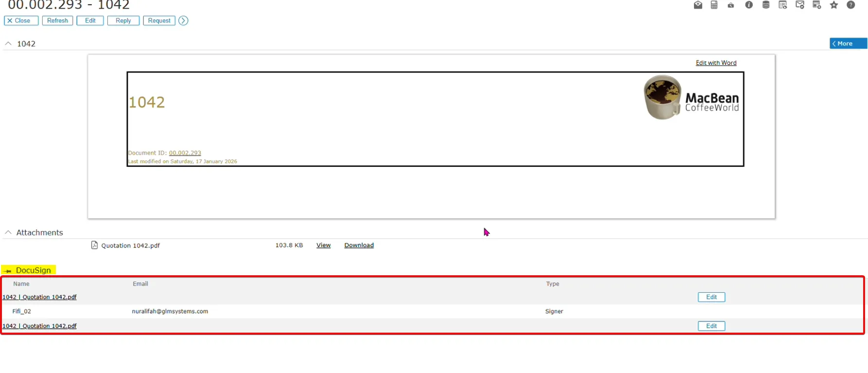Click the Signer type cell
868x373 pixels.
coord(554,311)
